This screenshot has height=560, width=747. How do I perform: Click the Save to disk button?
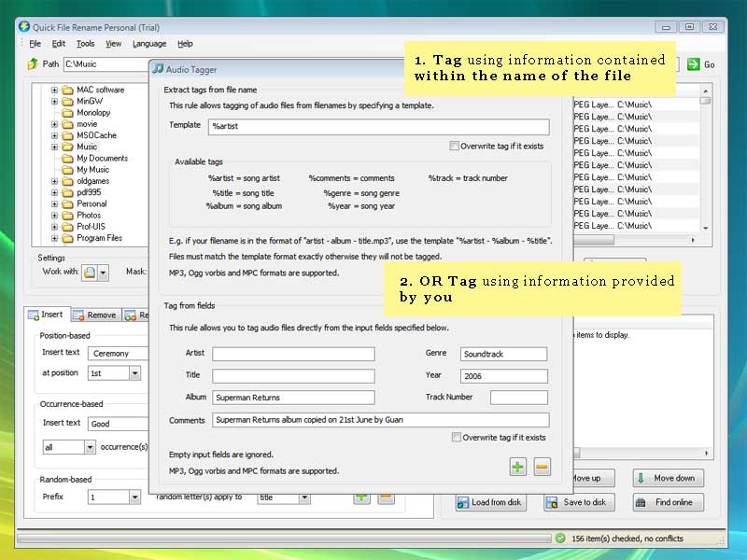[x=578, y=502]
